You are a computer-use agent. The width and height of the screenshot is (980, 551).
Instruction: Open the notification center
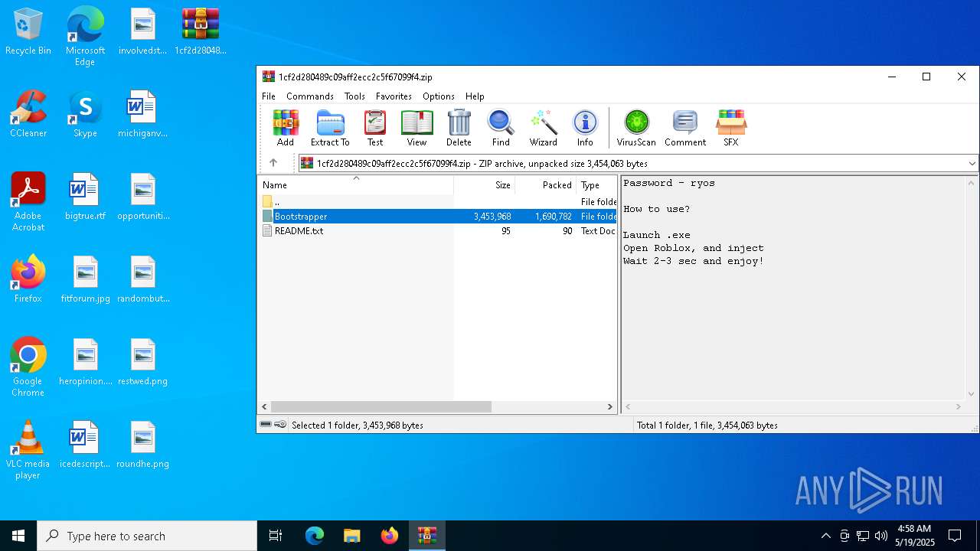(955, 536)
